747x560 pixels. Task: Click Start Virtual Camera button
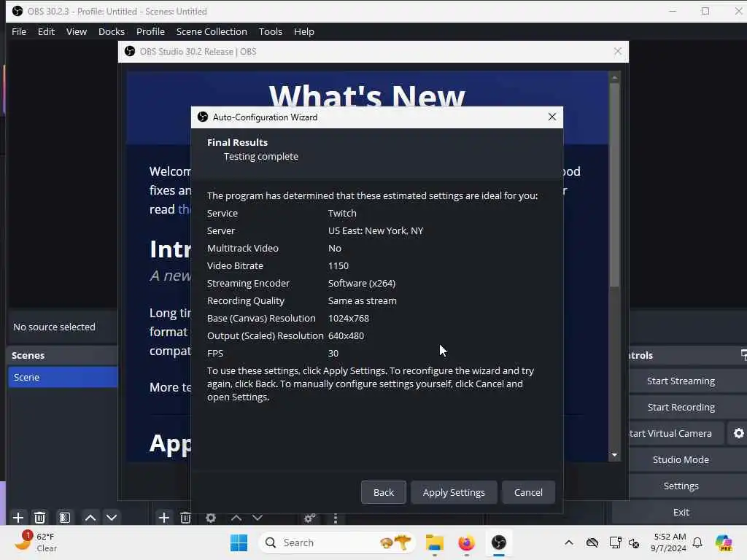click(676, 433)
